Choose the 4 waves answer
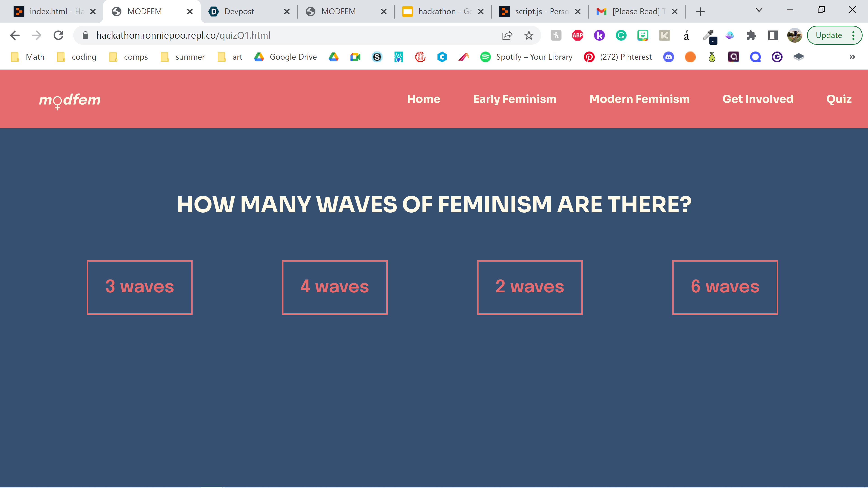 pyautogui.click(x=335, y=287)
